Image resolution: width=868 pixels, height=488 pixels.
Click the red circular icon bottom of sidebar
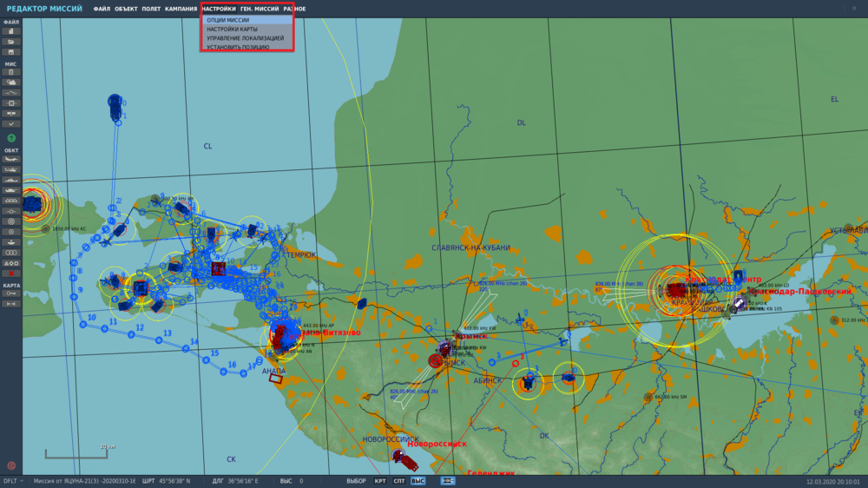point(11,465)
